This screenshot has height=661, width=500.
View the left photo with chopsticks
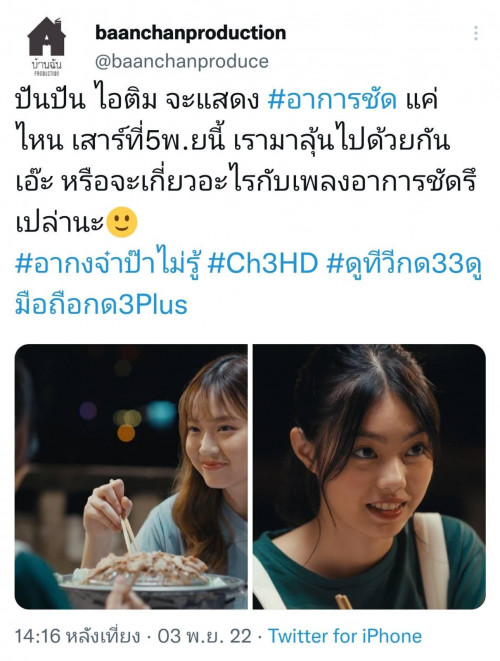[x=131, y=476]
